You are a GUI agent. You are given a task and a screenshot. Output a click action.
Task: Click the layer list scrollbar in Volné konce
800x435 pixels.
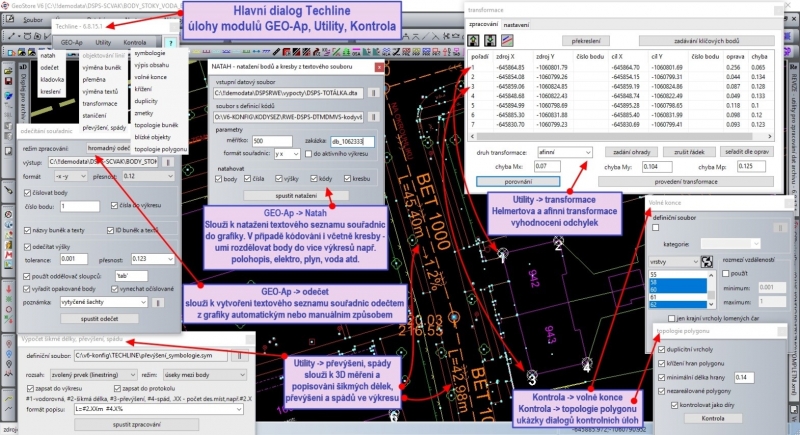711,289
